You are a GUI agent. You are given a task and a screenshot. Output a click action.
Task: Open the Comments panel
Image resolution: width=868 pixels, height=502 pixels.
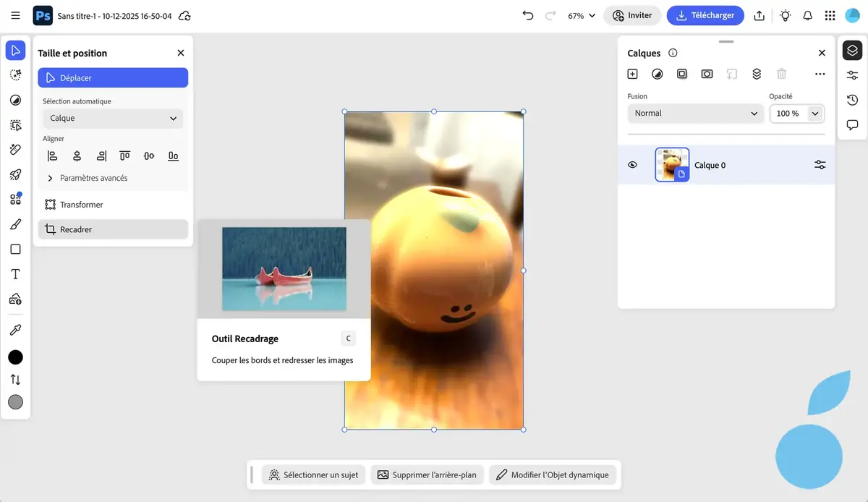click(851, 124)
